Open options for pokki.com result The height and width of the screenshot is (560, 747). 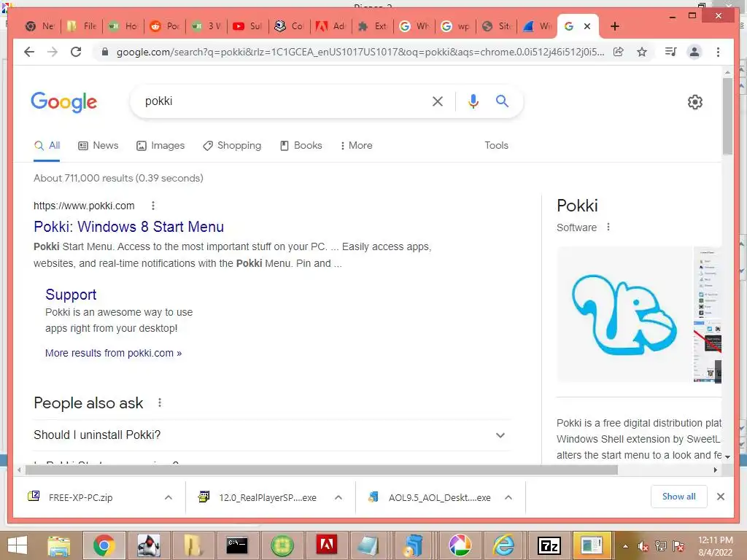click(x=153, y=206)
